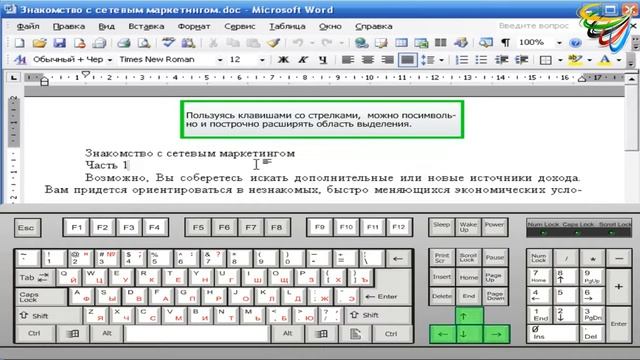Click the Line Spacing icon
640x360 pixels.
[x=427, y=60]
